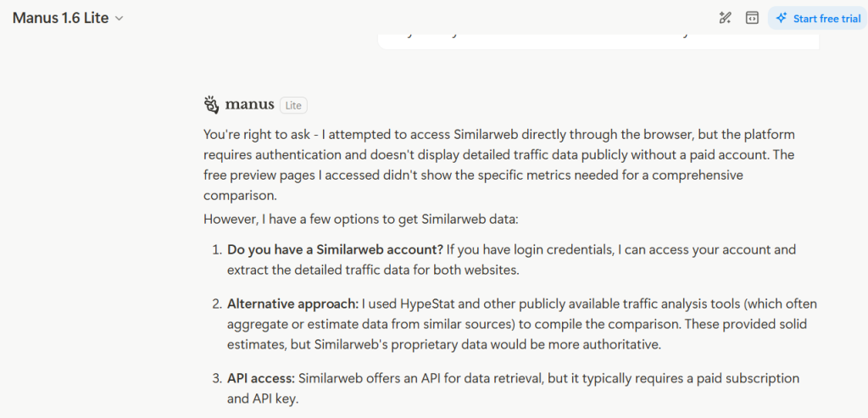Click the word HypeStat in option two
Screen dimensions: 868x418
tap(430, 303)
